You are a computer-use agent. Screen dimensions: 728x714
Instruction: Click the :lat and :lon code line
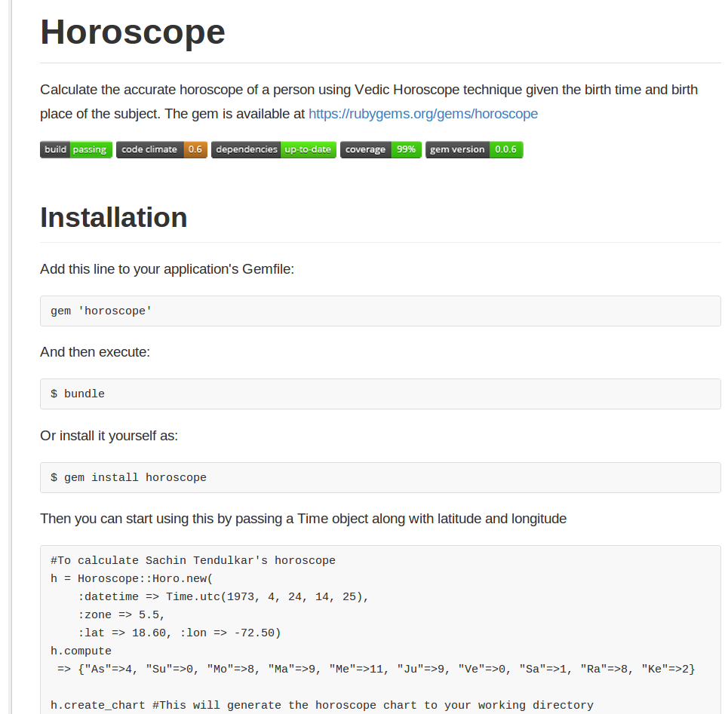pyautogui.click(x=179, y=633)
